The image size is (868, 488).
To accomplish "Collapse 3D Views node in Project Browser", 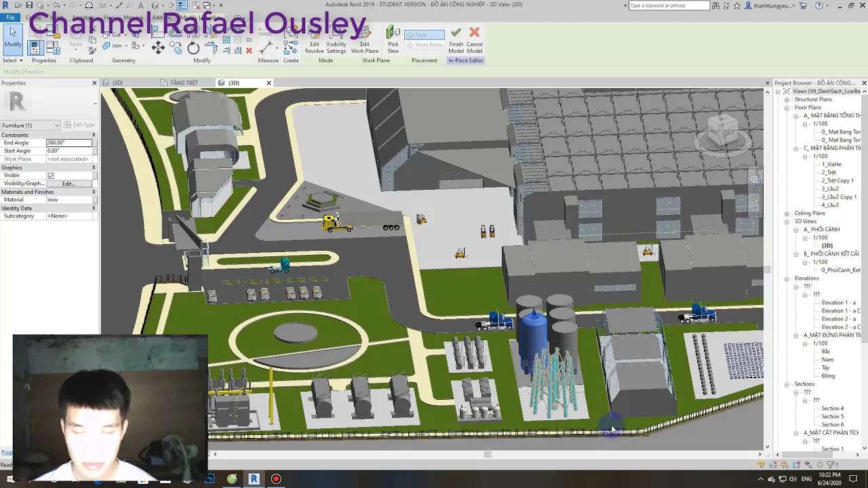I will [x=787, y=222].
